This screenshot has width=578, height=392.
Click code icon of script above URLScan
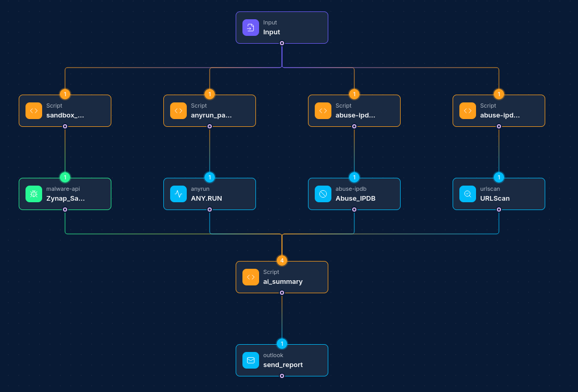click(x=468, y=111)
